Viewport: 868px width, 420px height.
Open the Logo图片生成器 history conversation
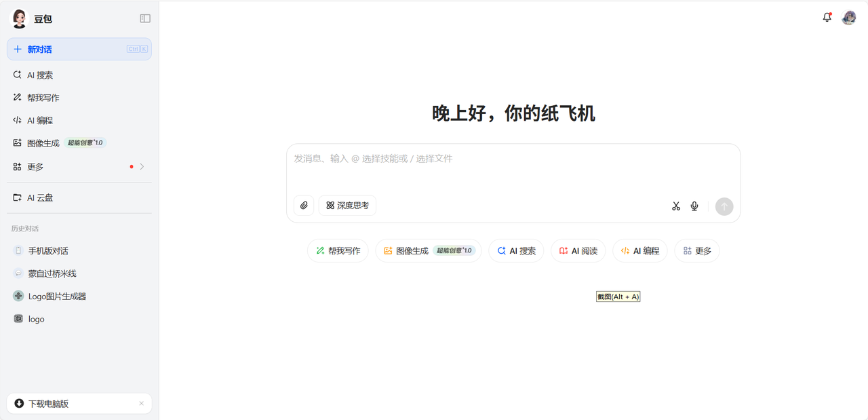[79, 296]
